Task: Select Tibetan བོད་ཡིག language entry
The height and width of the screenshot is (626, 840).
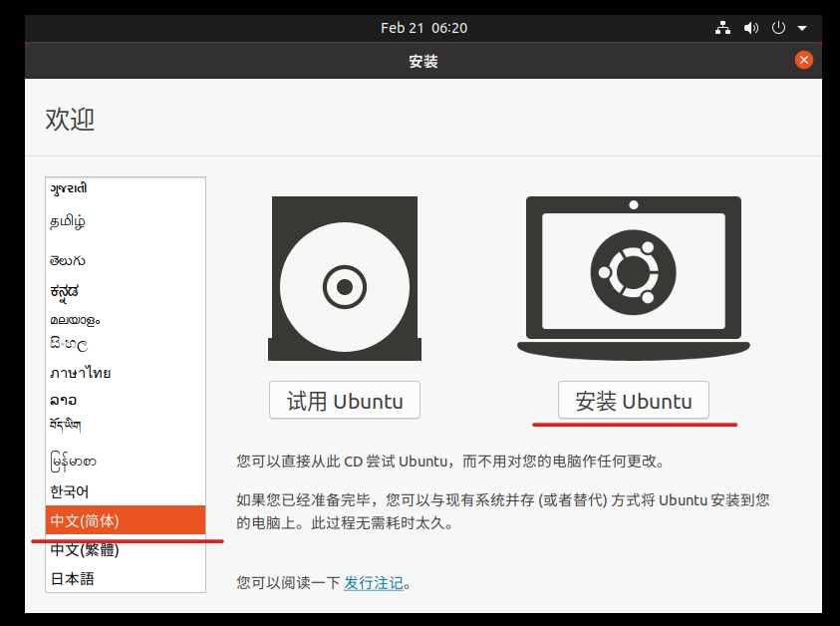Action: [x=126, y=426]
